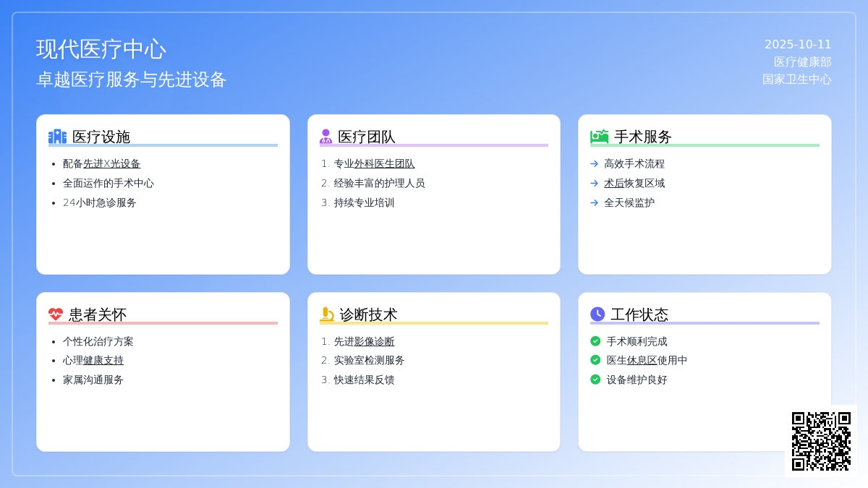Screen dimensions: 868x488
Task: Open the 先进X光设备 link
Action: click(x=111, y=164)
